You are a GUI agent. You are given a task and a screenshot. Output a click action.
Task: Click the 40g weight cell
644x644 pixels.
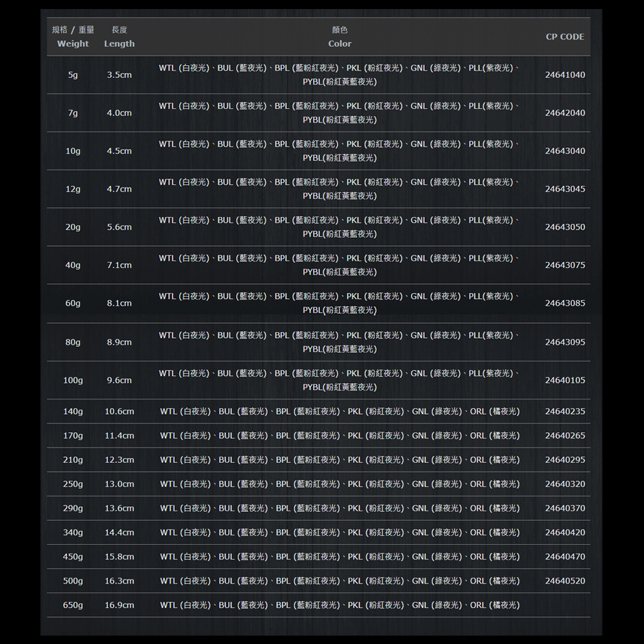[73, 265]
